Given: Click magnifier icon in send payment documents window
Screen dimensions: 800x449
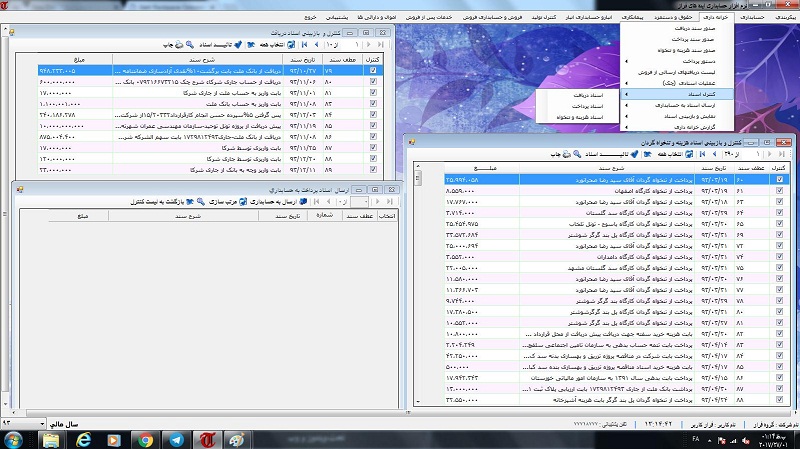Looking at the screenshot, I should [x=201, y=202].
